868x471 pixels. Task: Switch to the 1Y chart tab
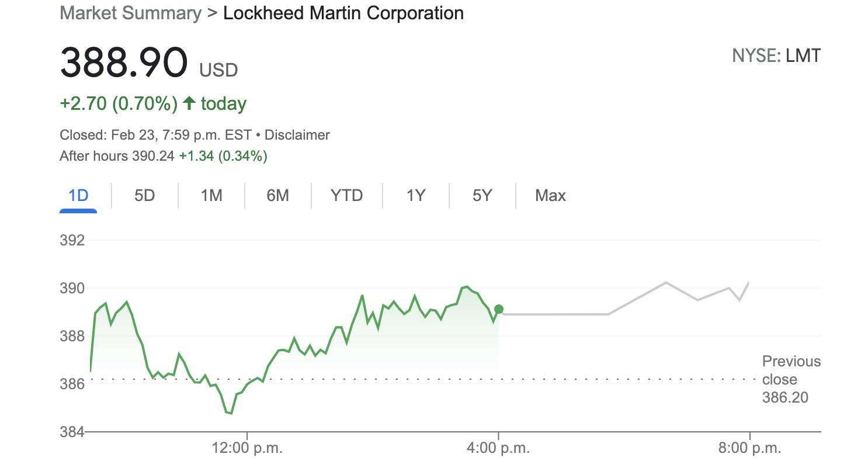(416, 195)
